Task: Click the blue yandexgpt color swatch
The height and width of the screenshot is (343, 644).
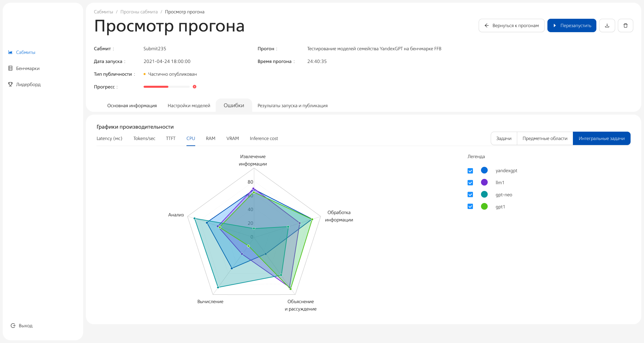Action: [x=484, y=170]
